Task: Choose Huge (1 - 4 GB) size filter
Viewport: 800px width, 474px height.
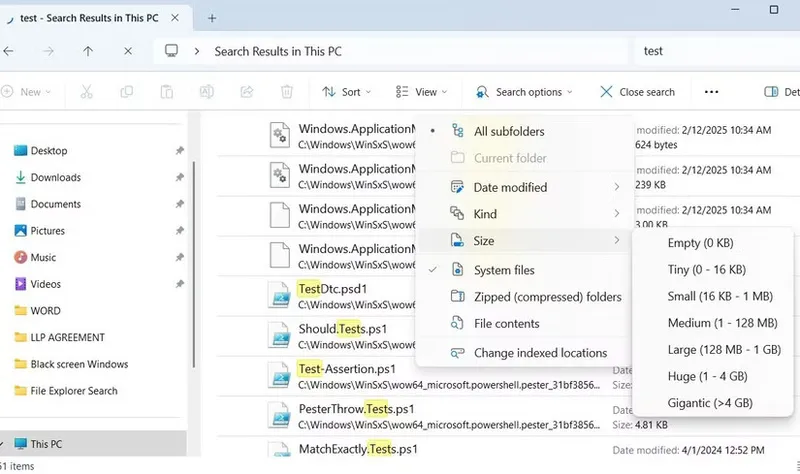Action: (712, 376)
